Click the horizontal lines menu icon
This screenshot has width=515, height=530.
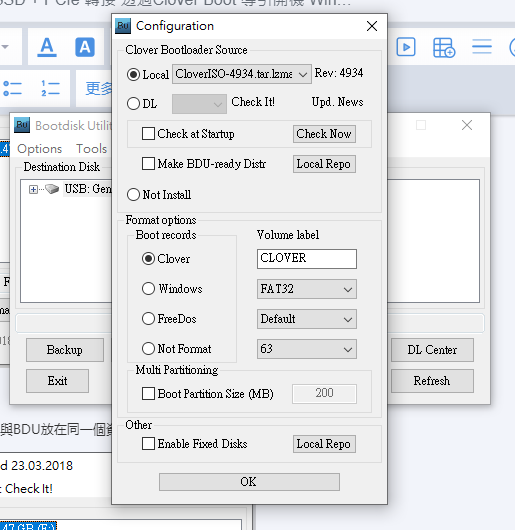tap(482, 47)
